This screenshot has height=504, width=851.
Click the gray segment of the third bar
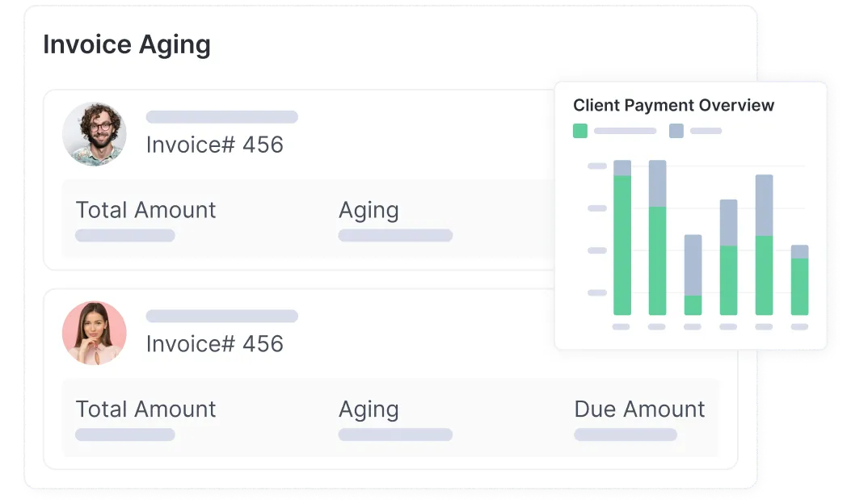pos(693,265)
